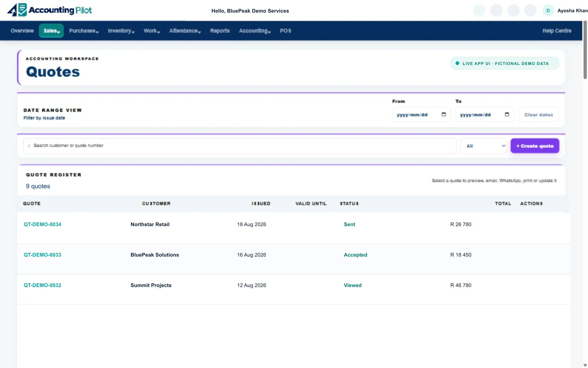Click the vertical page scrollbar thumb
588x368 pixels.
point(585,50)
